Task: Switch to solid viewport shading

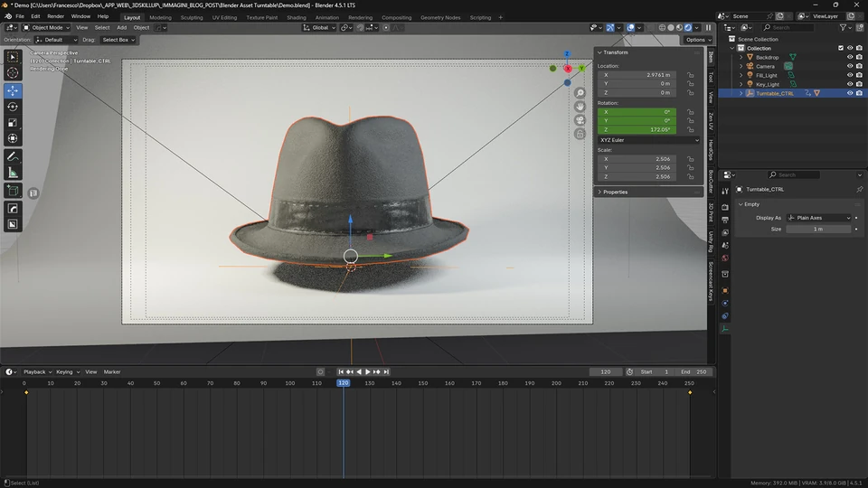Action: [x=671, y=28]
